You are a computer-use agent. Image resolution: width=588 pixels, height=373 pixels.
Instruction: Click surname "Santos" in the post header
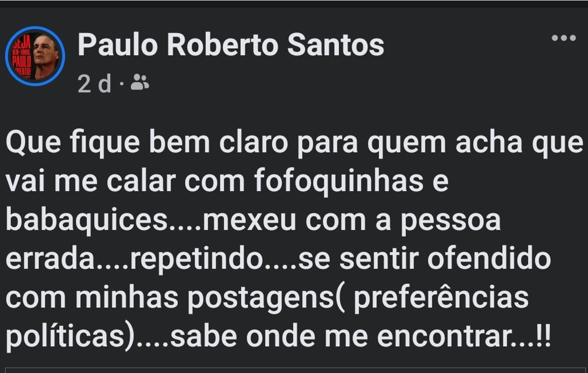(x=336, y=46)
